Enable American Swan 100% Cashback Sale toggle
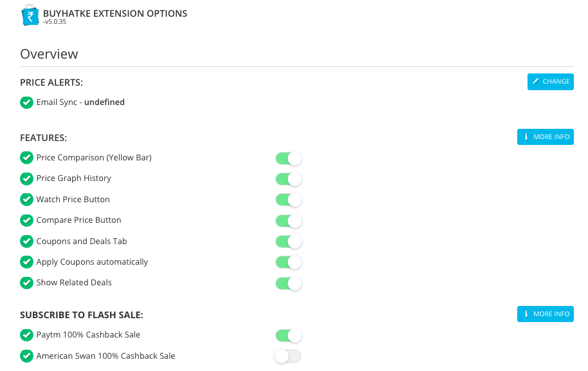 pos(288,356)
